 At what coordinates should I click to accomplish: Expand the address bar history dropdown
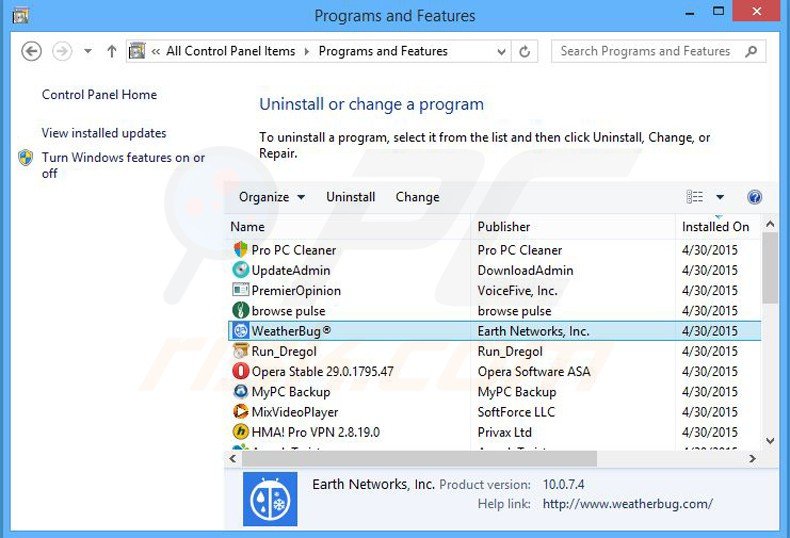pyautogui.click(x=501, y=51)
